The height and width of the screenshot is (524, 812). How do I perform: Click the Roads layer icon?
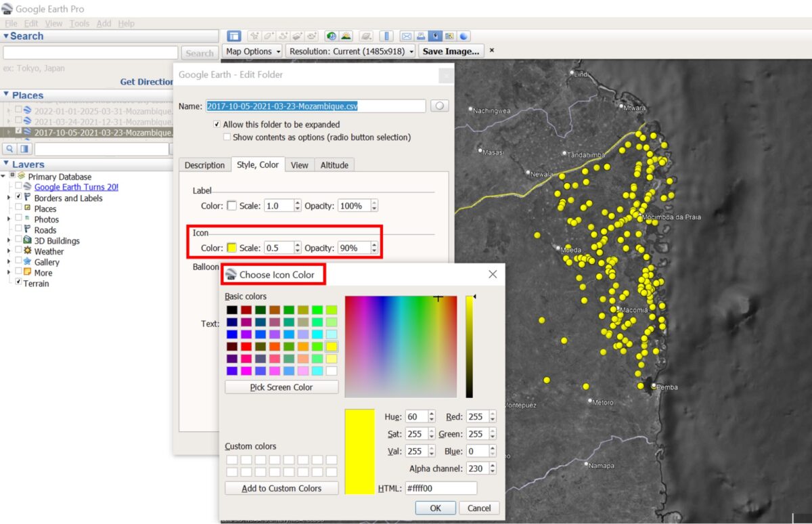point(27,230)
